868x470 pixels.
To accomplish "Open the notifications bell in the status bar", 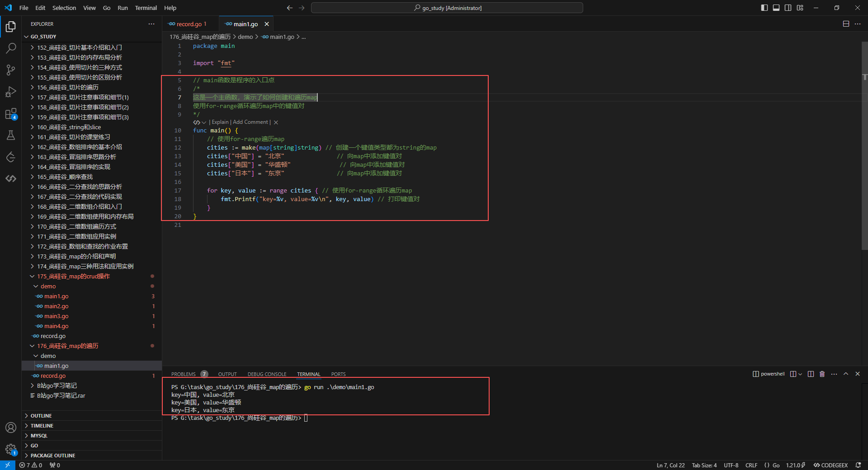I will [x=858, y=465].
